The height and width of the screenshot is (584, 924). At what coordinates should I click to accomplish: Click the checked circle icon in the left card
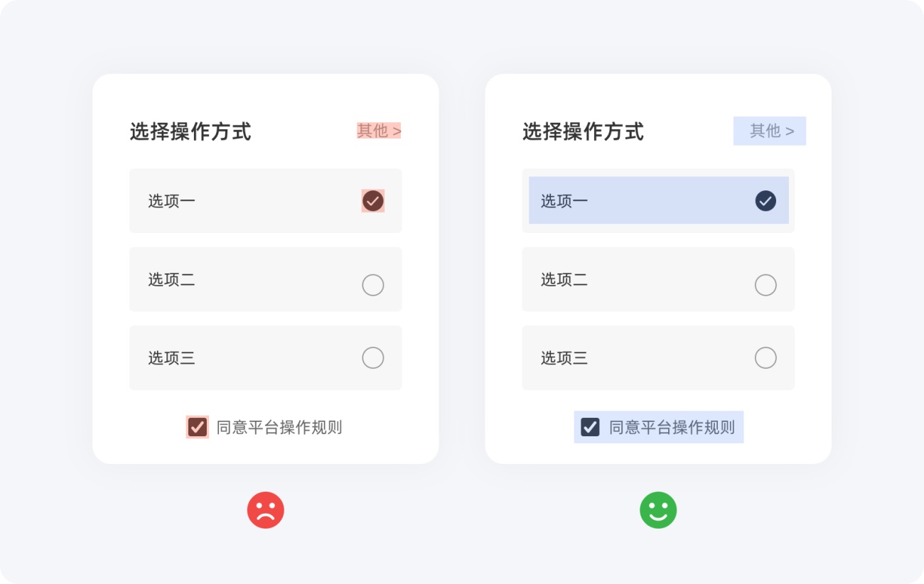click(373, 201)
